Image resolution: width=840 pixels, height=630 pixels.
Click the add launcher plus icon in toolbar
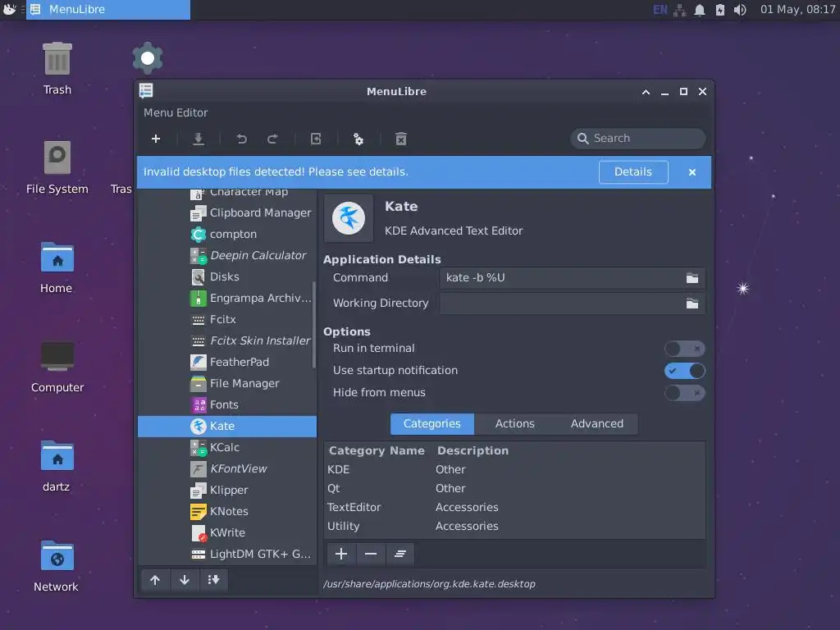(x=156, y=139)
